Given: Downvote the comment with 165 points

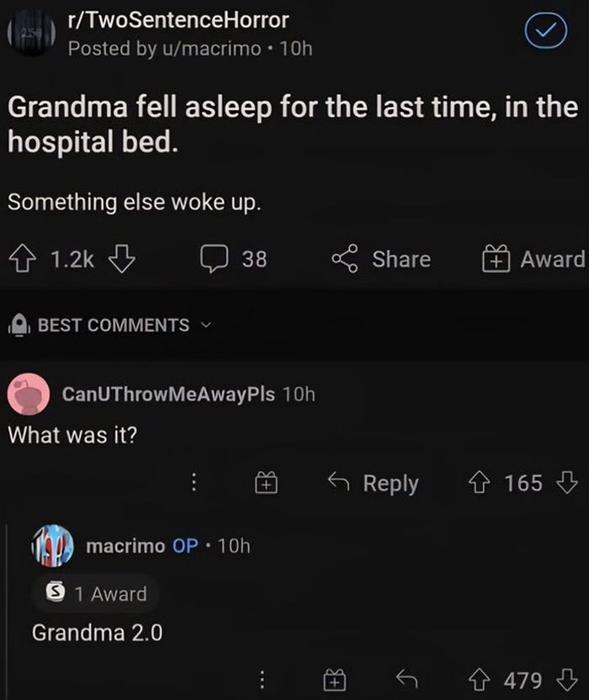Looking at the screenshot, I should pyautogui.click(x=568, y=483).
